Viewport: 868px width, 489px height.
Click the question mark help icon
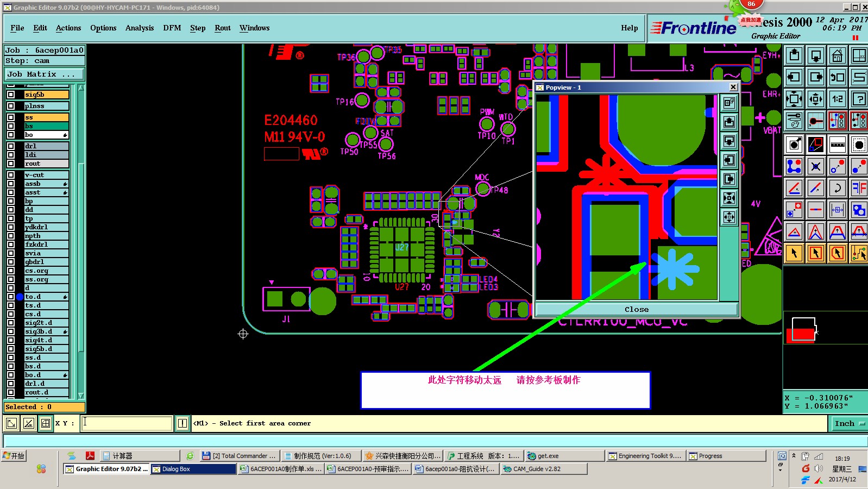tap(859, 99)
